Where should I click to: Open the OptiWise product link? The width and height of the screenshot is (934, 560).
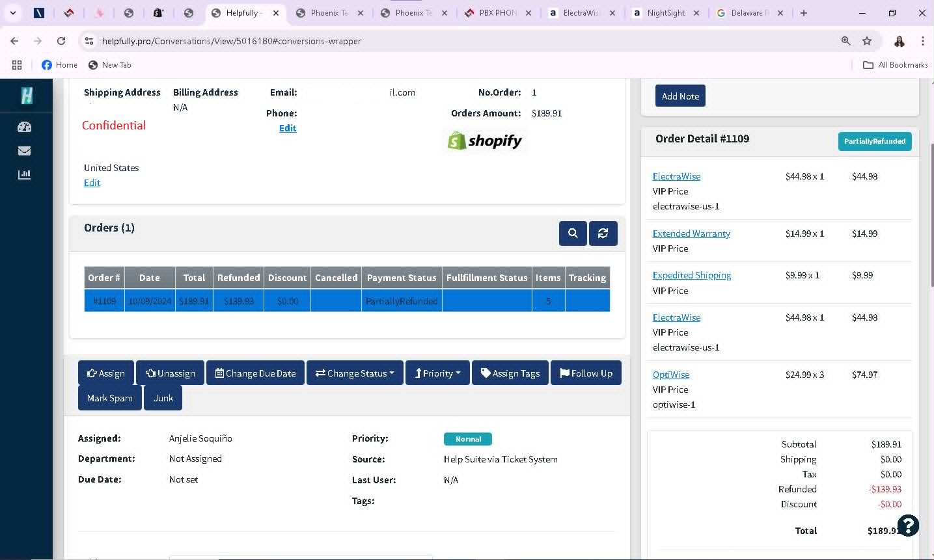tap(671, 375)
